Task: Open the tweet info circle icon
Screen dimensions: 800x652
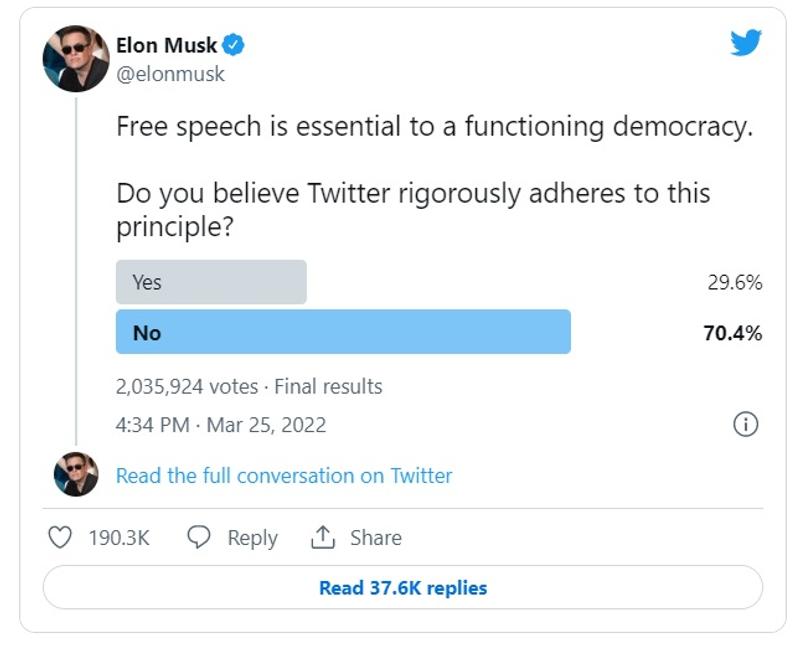Action: tap(746, 425)
